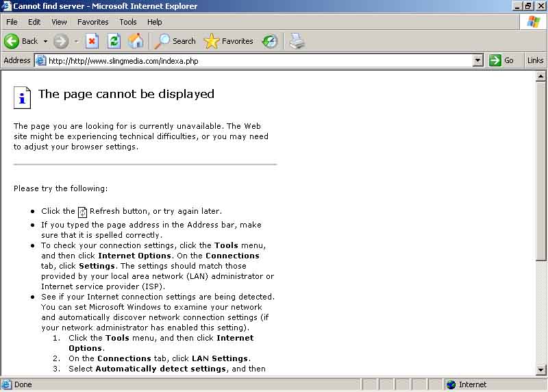Click inside the Address bar URL field
This screenshot has height=392, width=548.
coord(259,61)
